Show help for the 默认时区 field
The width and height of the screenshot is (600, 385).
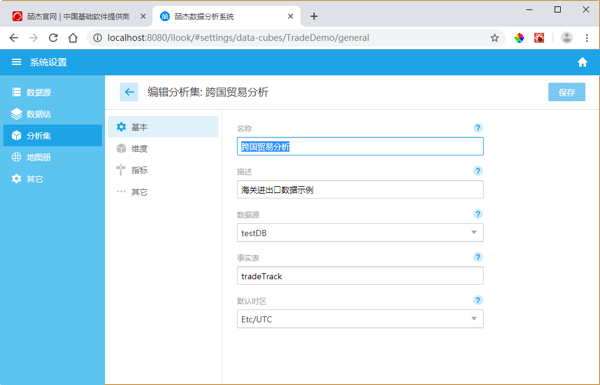[478, 300]
